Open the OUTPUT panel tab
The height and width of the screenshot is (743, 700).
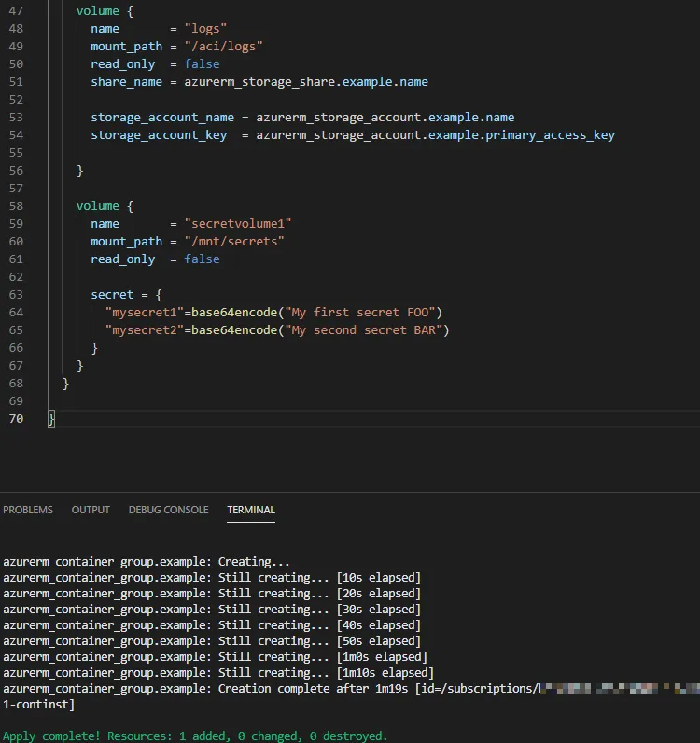click(x=91, y=510)
